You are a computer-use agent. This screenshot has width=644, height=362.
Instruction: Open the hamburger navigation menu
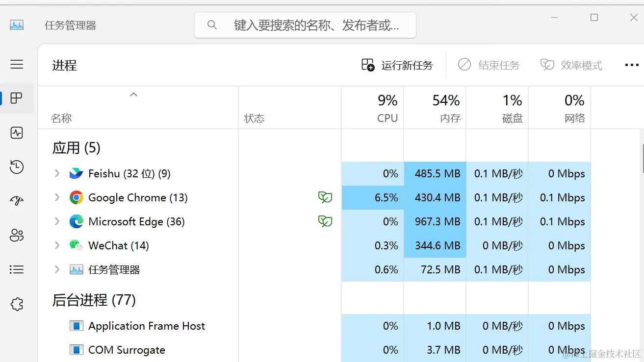click(17, 64)
